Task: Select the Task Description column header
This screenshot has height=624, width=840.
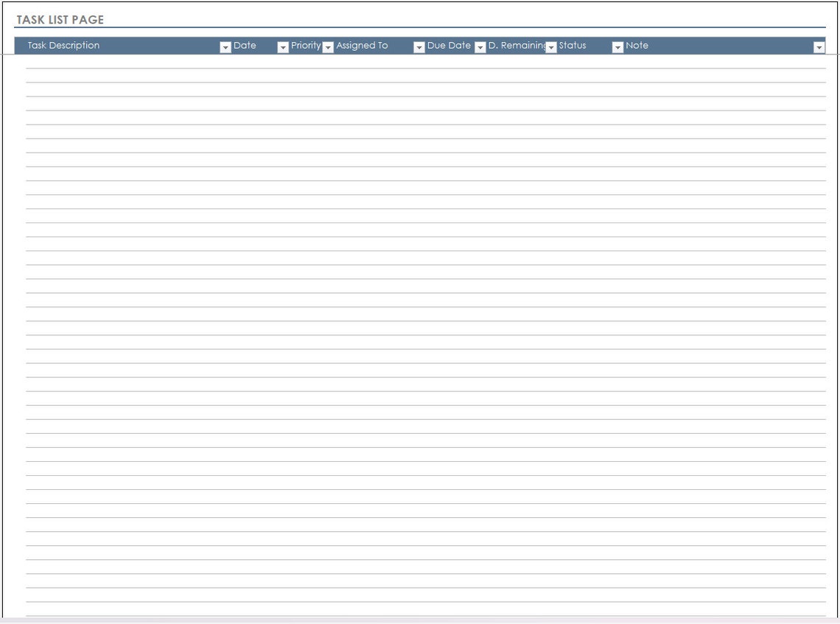Action: click(63, 45)
